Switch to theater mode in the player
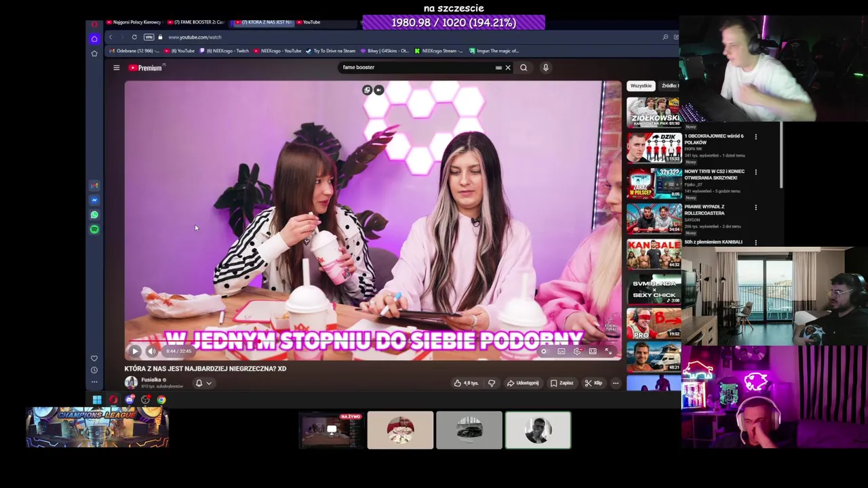Screen dimensions: 868x488 [593, 351]
